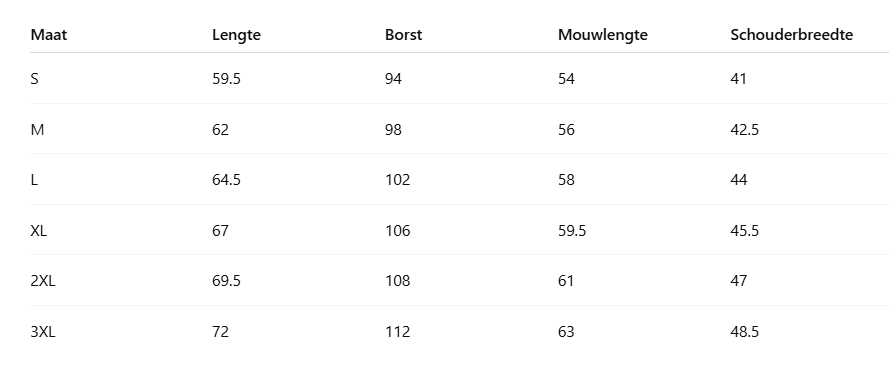
Task: Select the Mouwlengte column header
Action: tap(603, 35)
